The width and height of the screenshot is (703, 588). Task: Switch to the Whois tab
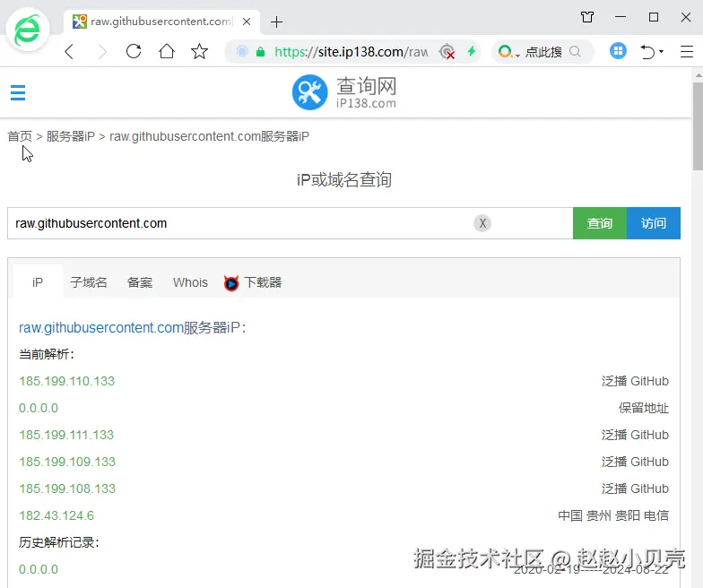[190, 282]
